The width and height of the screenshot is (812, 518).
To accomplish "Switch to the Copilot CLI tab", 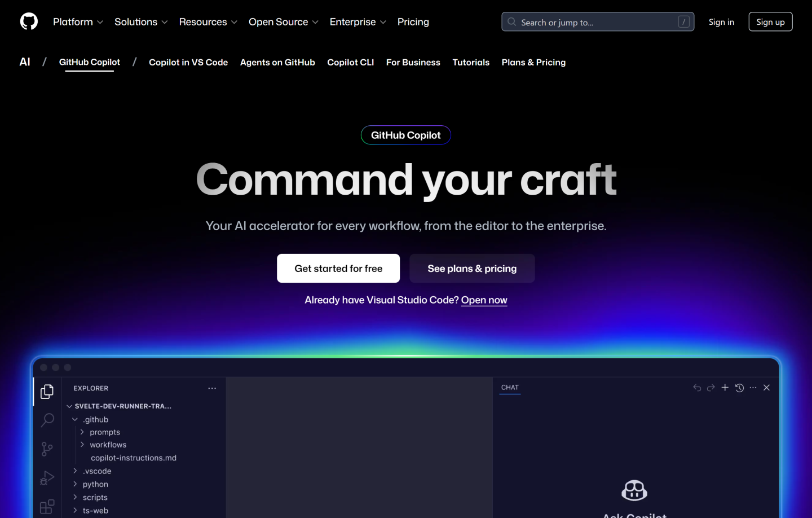I will coord(350,62).
